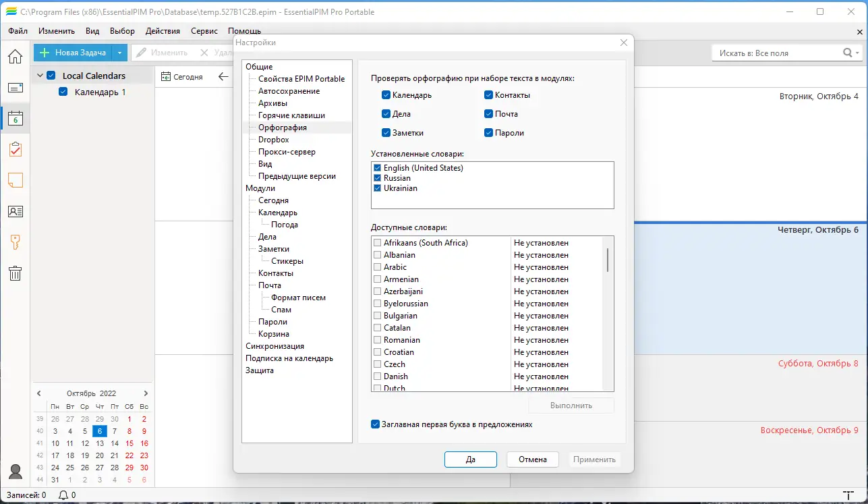Select Погода under Календарь settings
The width and height of the screenshot is (868, 504).
pyautogui.click(x=284, y=225)
